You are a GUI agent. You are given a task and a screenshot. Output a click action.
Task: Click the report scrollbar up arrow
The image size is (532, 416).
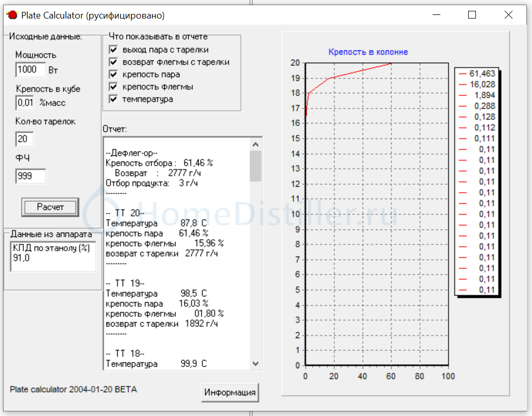(256, 144)
